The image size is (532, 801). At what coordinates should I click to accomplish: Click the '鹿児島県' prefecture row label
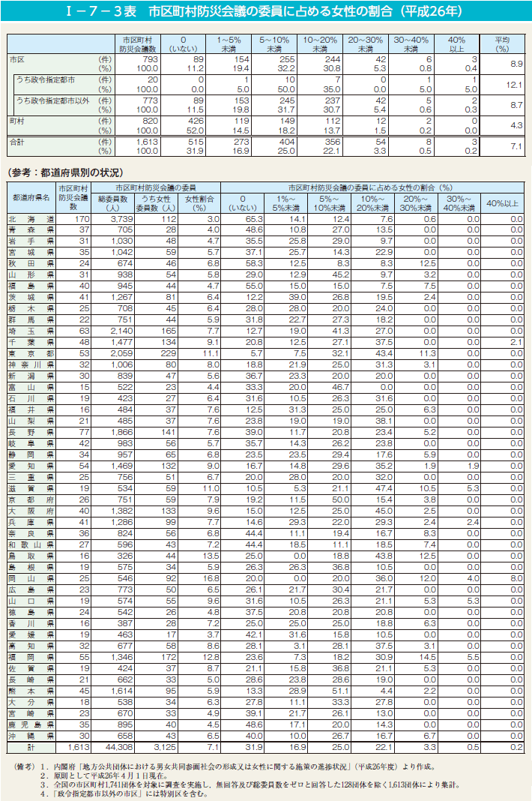[x=31, y=724]
